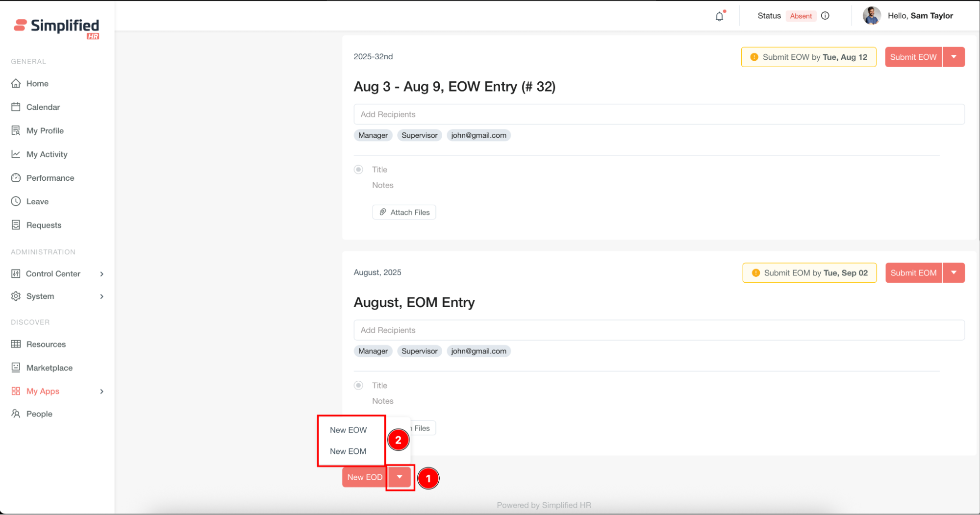Open the People icon in sidebar
Image resolution: width=980 pixels, height=515 pixels.
[16, 414]
